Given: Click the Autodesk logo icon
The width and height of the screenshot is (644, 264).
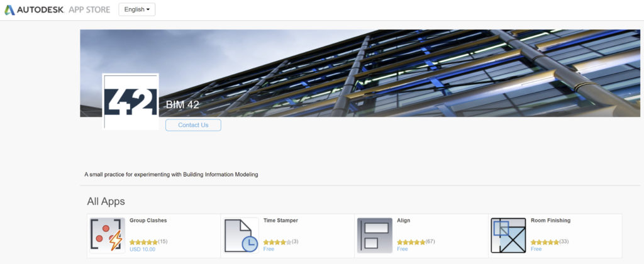Looking at the screenshot, I should click(x=9, y=9).
